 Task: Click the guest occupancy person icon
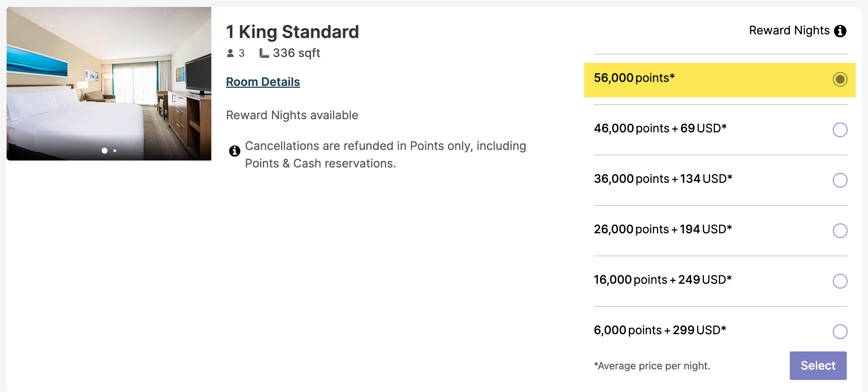pos(230,53)
